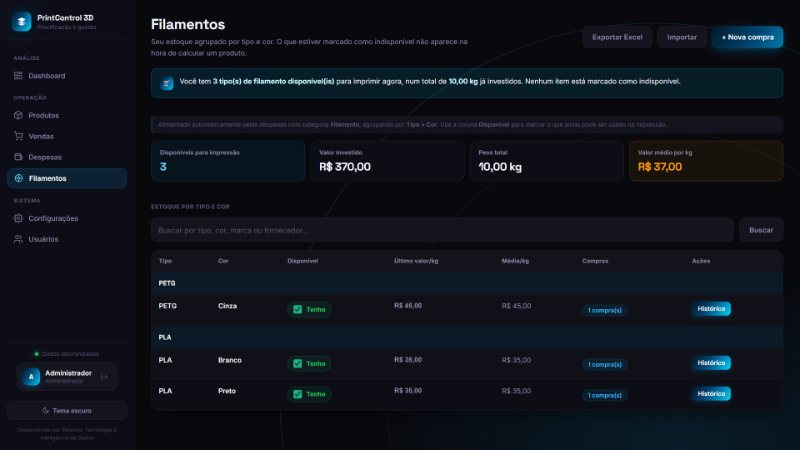Click the Compras column header
Viewport: 800px width, 450px height.
(x=595, y=261)
